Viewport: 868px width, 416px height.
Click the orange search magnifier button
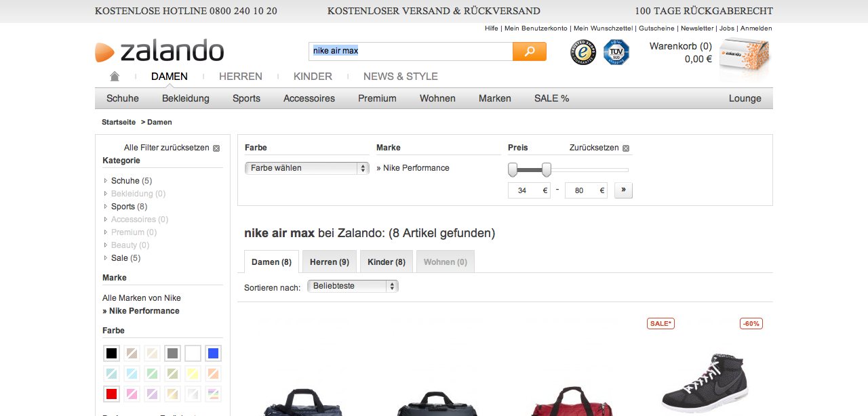[x=529, y=51]
